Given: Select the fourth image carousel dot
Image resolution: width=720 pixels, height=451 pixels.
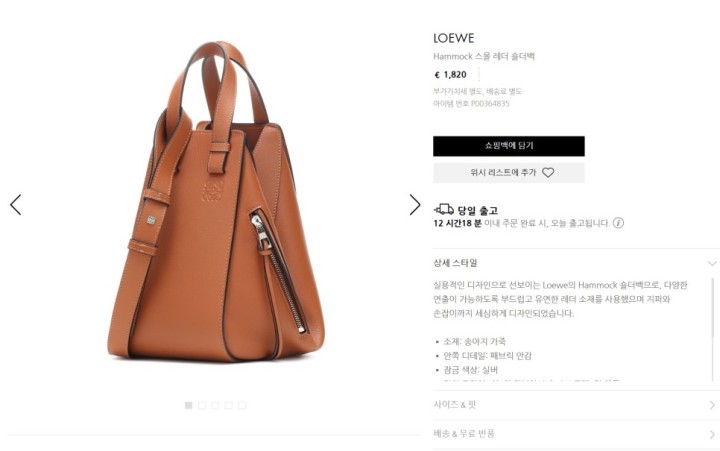Looking at the screenshot, I should 228,405.
